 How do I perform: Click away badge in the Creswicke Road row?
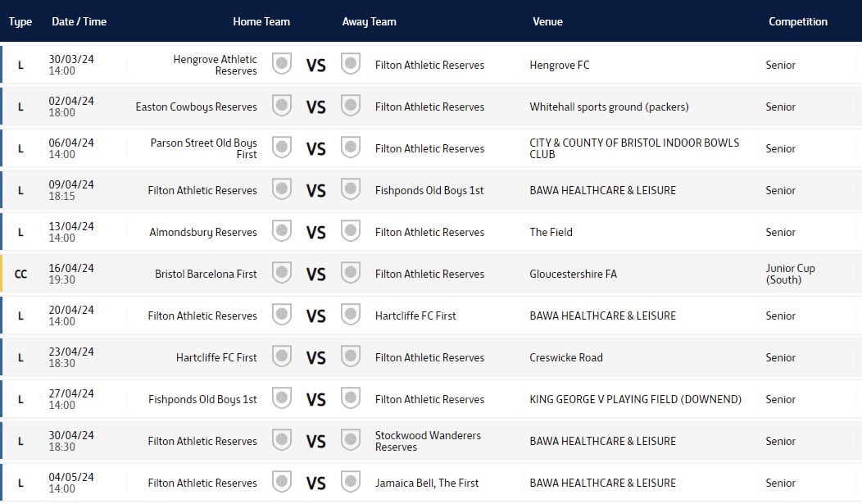click(x=350, y=356)
